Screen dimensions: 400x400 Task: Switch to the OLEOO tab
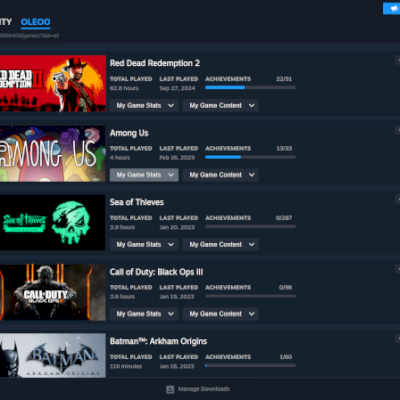point(35,22)
